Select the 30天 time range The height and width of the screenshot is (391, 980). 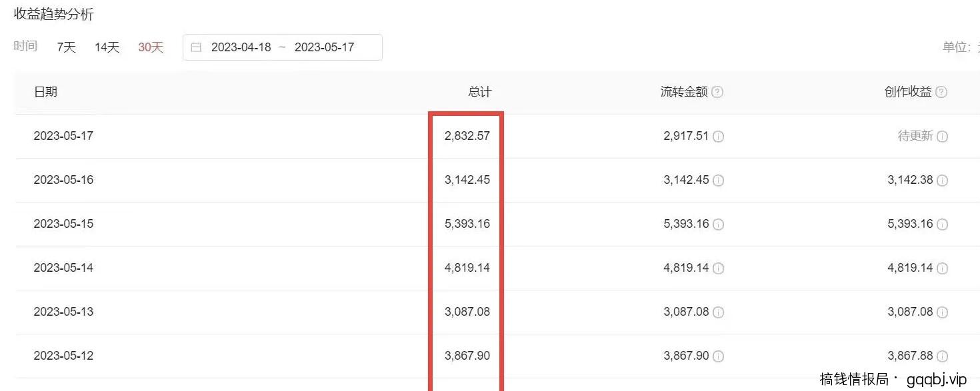151,47
